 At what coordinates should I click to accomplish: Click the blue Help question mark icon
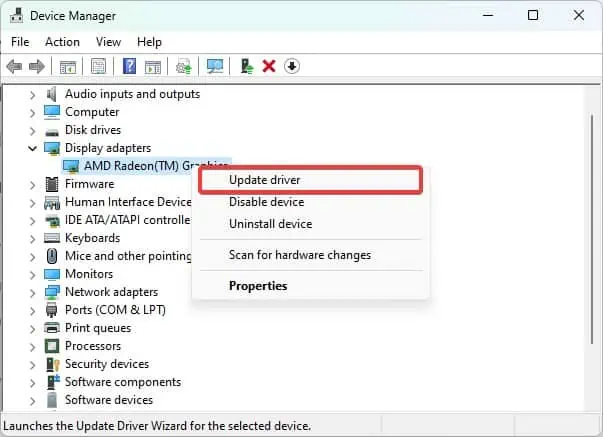(129, 66)
